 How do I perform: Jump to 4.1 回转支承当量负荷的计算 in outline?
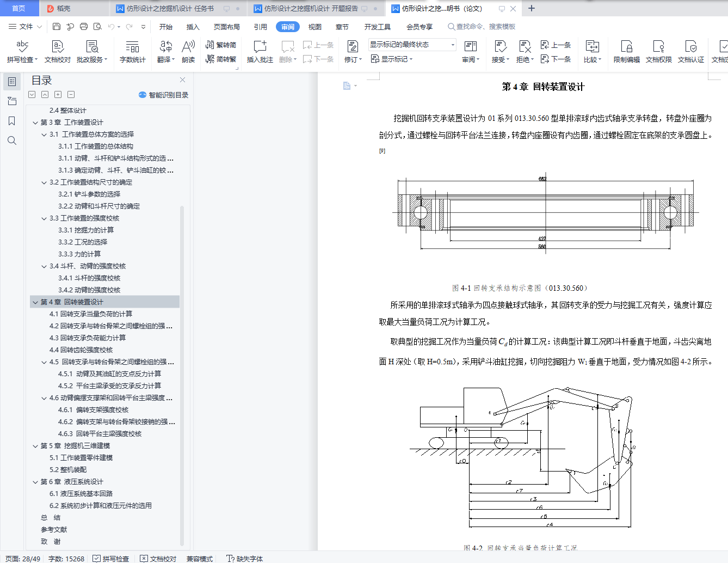coord(91,314)
